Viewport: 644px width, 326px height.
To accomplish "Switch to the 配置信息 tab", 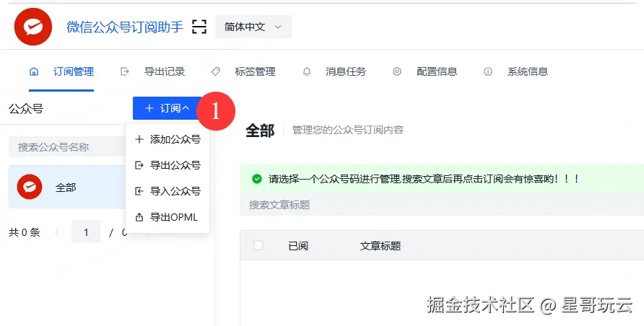I will click(x=437, y=71).
